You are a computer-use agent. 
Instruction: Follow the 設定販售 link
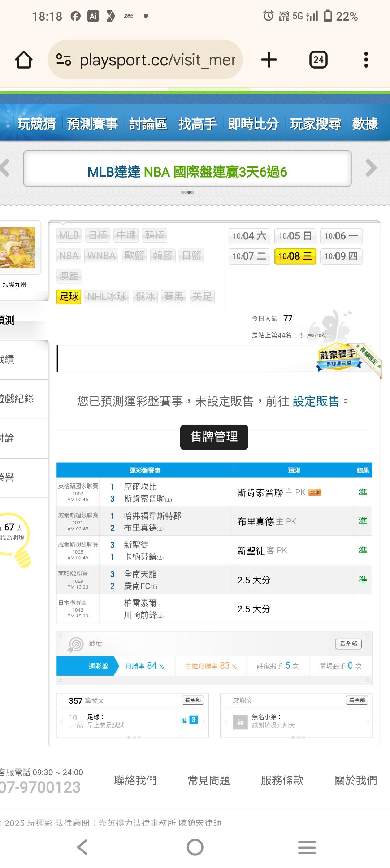(x=316, y=401)
